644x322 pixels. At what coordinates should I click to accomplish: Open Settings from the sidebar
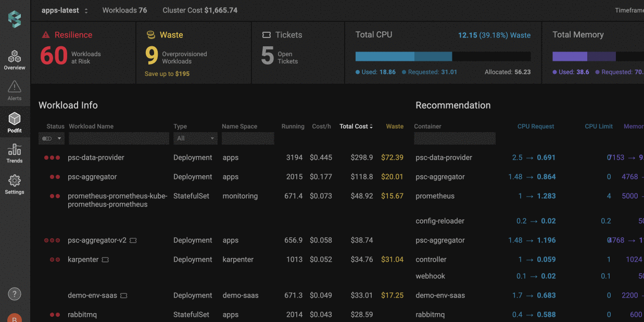[x=15, y=184]
